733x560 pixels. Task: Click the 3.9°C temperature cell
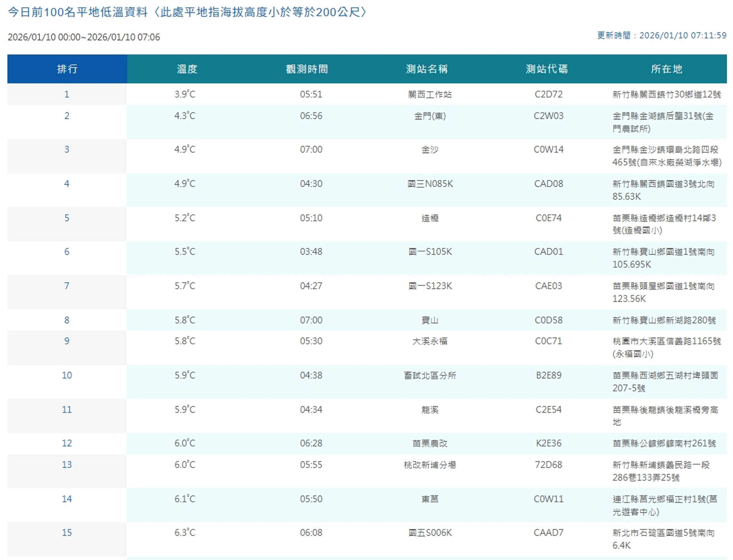click(184, 94)
